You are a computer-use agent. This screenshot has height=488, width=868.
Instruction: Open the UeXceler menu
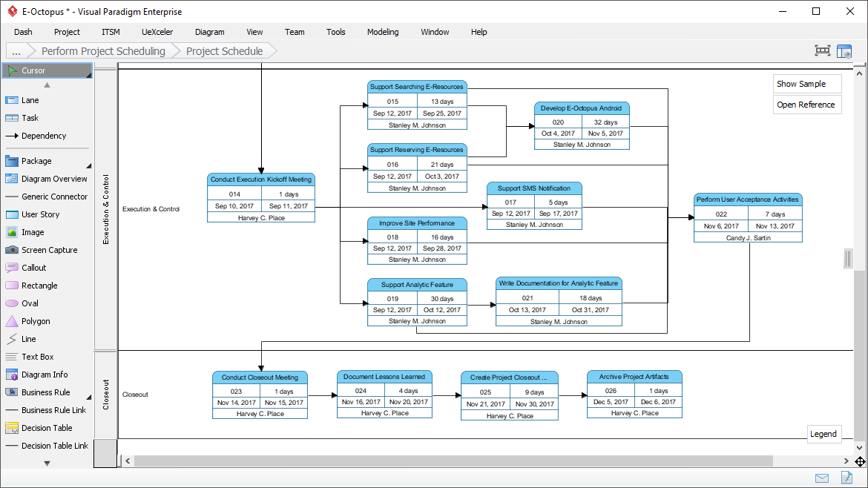click(157, 32)
